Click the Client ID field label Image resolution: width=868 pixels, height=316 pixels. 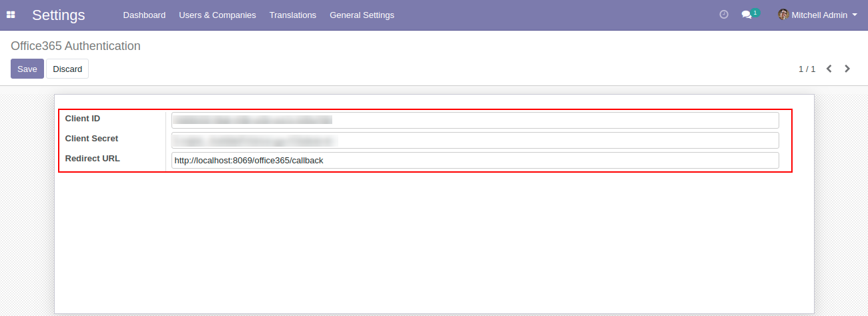[83, 119]
